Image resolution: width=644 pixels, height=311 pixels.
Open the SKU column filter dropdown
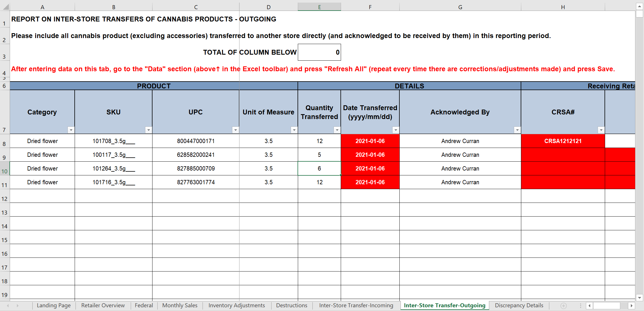click(148, 130)
